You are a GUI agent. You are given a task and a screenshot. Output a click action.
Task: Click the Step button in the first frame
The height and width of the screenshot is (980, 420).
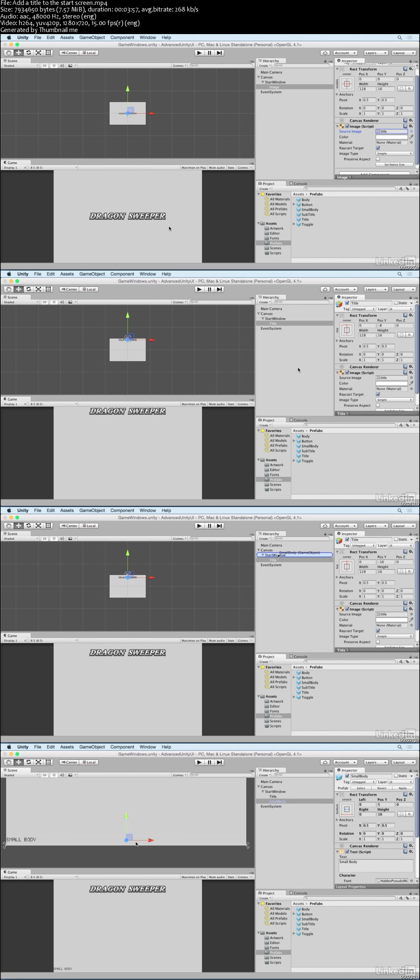click(x=219, y=53)
